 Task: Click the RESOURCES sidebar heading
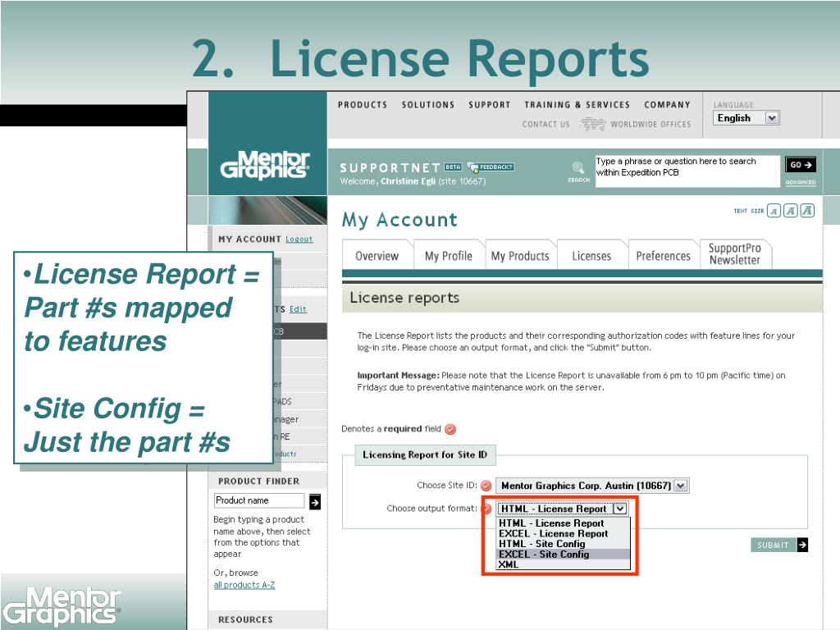click(x=245, y=619)
